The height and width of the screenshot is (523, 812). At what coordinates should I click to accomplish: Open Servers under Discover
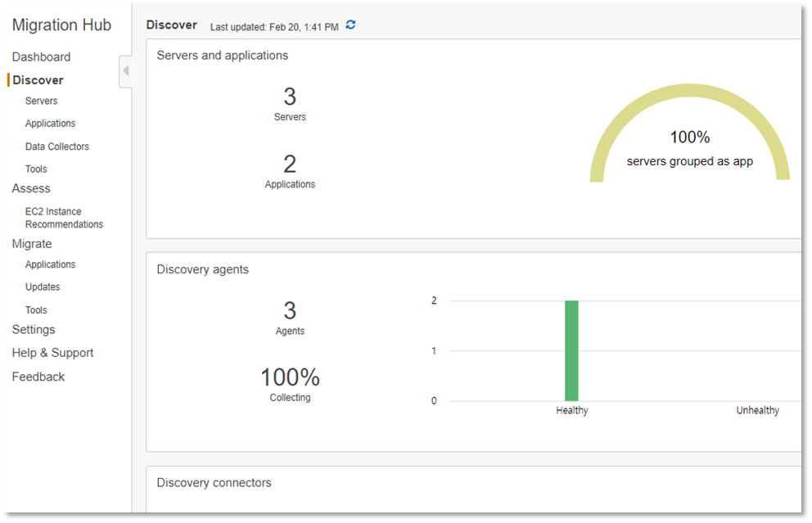42,101
